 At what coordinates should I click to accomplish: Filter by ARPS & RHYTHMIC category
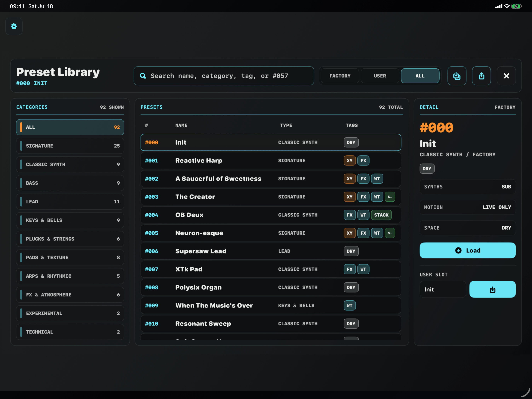click(70, 276)
